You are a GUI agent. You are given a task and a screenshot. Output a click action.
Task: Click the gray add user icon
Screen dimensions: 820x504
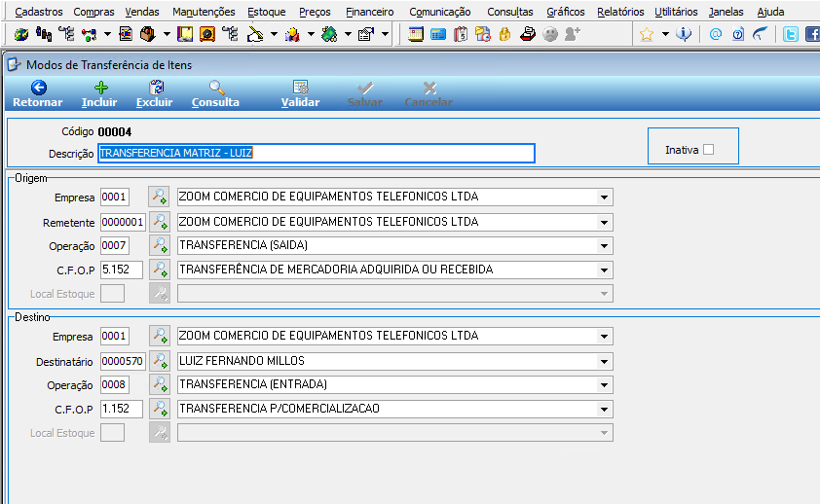573,34
